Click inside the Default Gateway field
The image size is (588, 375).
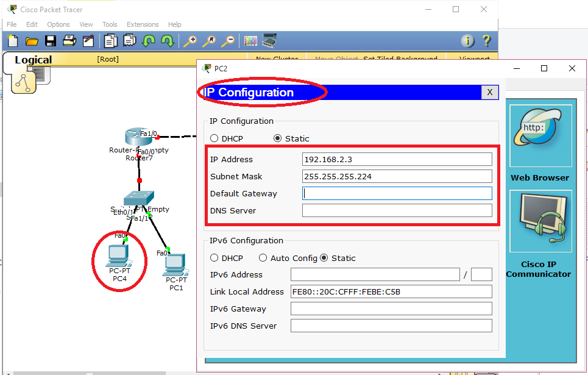click(x=396, y=194)
